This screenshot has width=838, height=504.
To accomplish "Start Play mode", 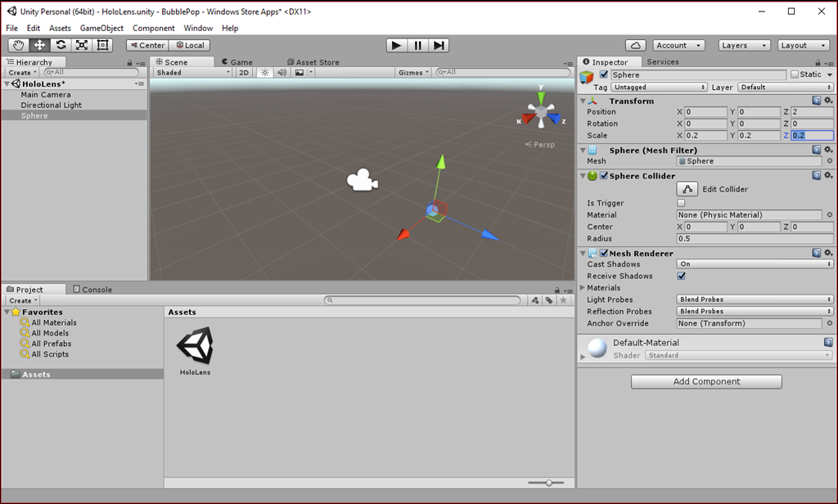I will click(397, 46).
